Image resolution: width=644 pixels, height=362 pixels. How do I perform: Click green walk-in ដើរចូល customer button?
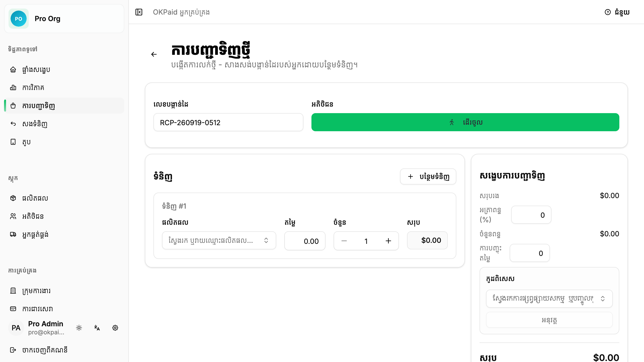465,122
